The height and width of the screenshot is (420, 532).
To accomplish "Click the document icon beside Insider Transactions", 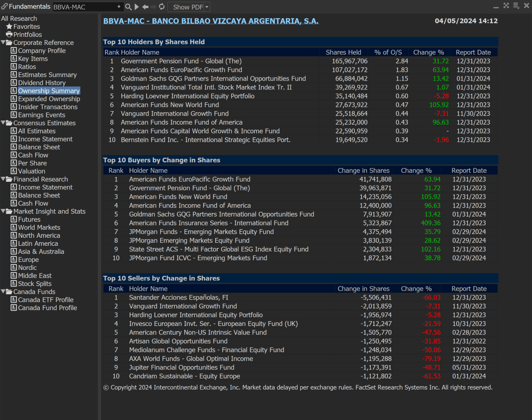I will [x=14, y=107].
